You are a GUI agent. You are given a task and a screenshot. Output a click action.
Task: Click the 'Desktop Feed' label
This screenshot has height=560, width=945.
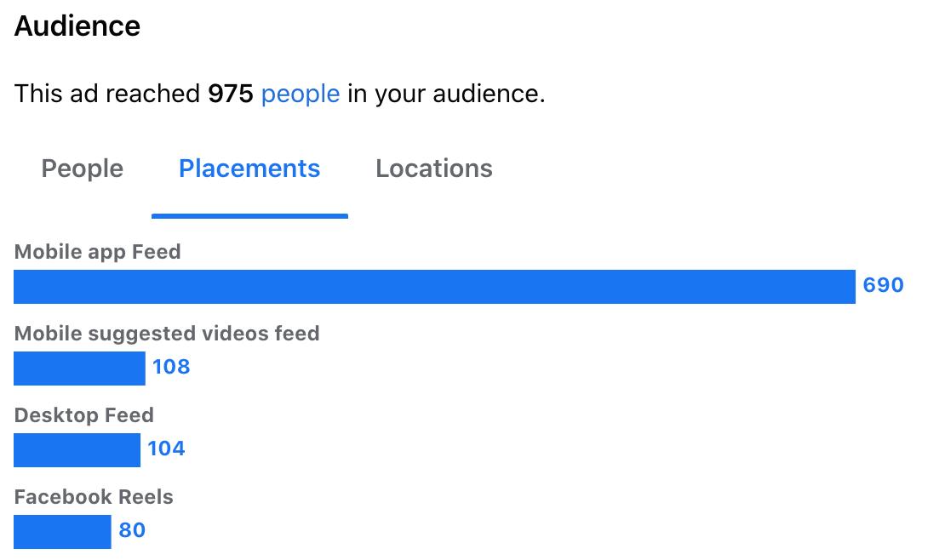[x=83, y=415]
